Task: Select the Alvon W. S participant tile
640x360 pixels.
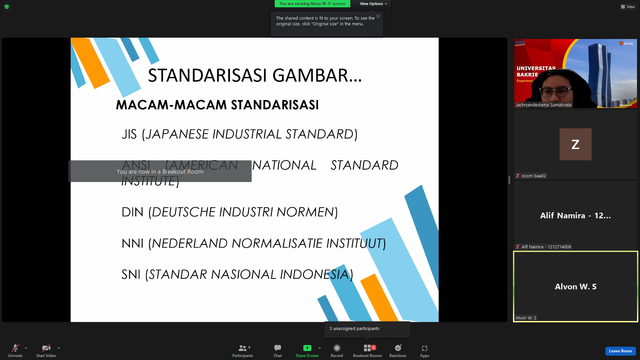Action: [x=575, y=287]
